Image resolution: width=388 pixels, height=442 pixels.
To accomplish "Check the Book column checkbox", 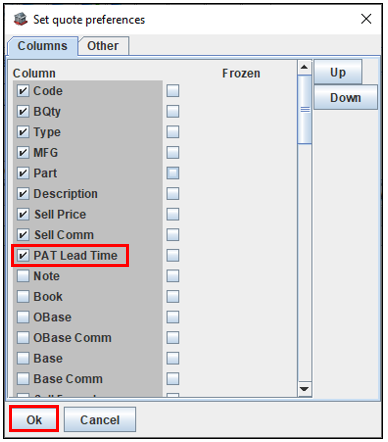I will pos(23,297).
